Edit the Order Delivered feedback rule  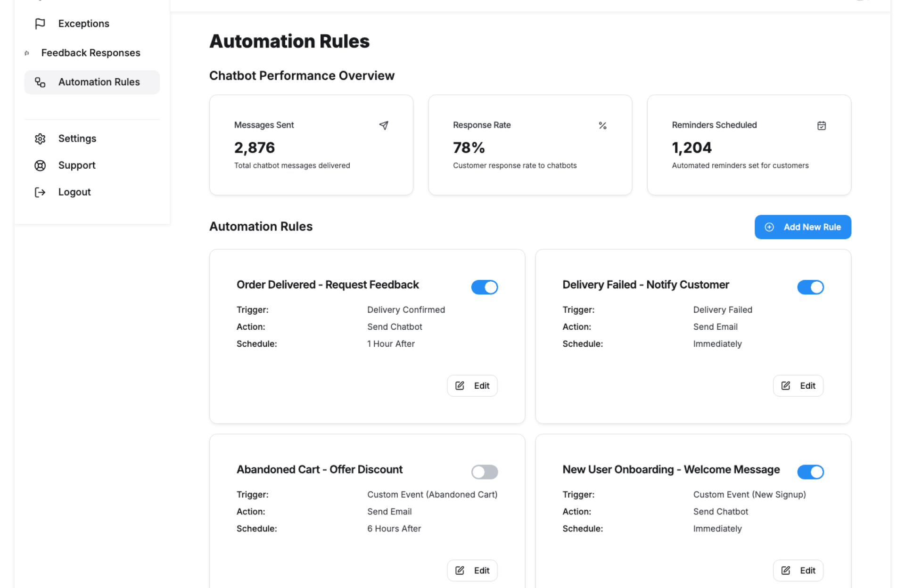point(472,385)
